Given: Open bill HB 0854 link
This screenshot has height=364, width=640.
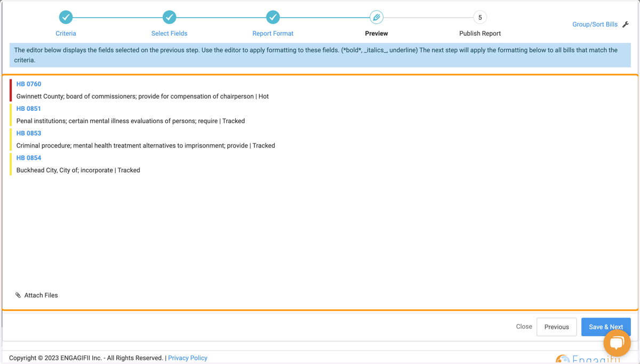Looking at the screenshot, I should [x=29, y=158].
